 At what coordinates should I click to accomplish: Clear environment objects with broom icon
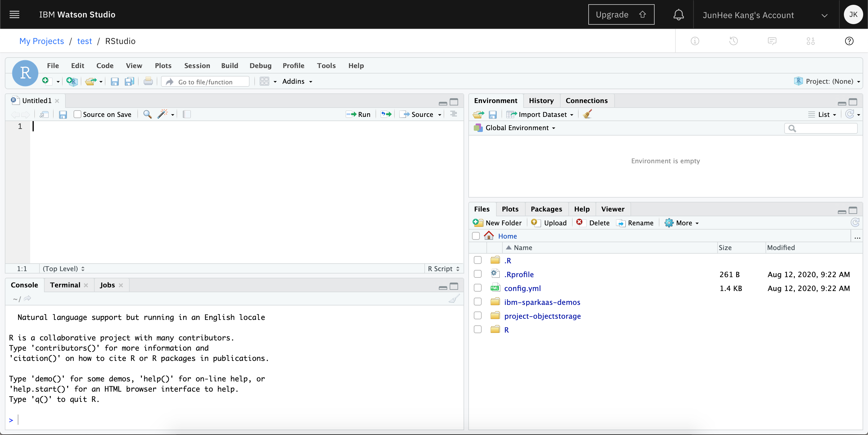[587, 114]
